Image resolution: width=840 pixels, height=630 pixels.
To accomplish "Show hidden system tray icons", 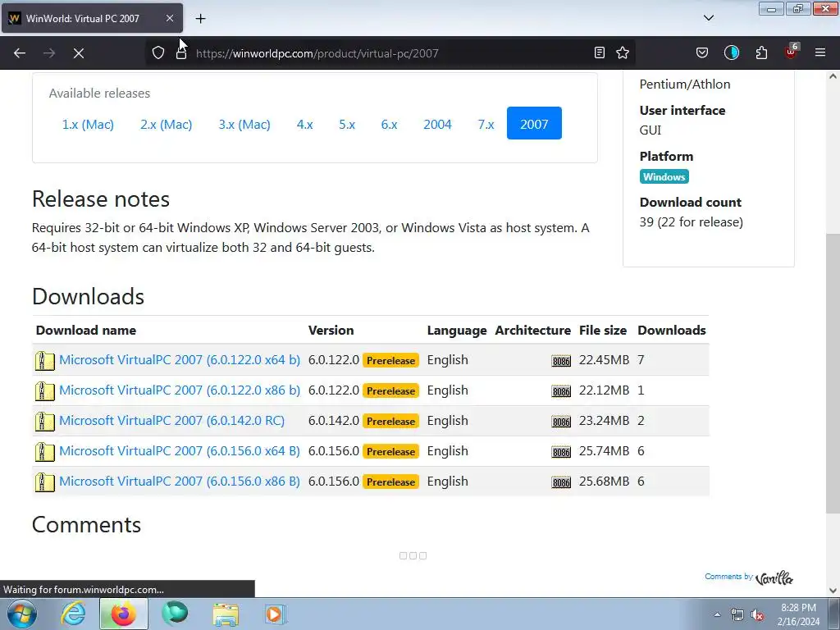I will (717, 614).
